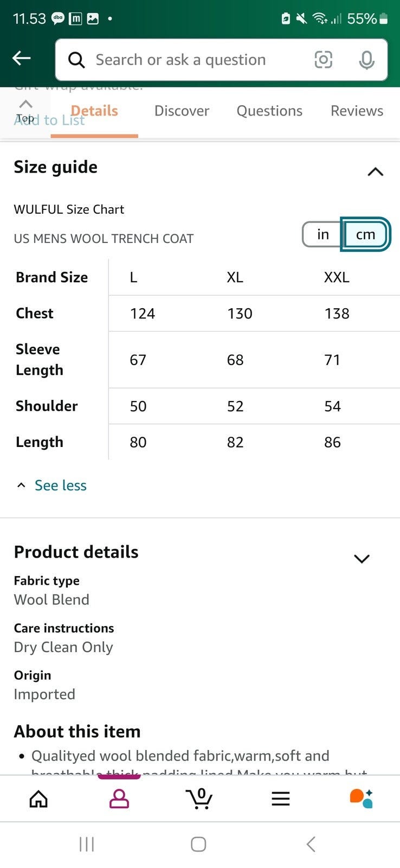Open the Questions tab
400x868 pixels.
coord(269,111)
